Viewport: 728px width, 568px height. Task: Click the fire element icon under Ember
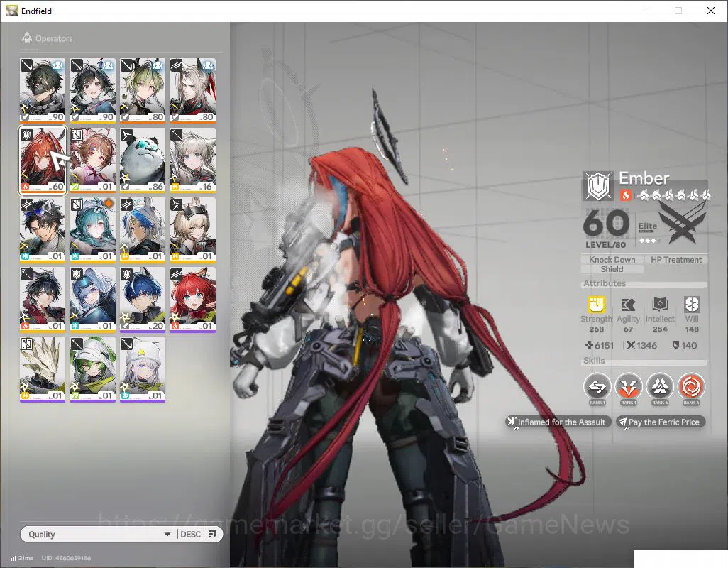[x=625, y=195]
